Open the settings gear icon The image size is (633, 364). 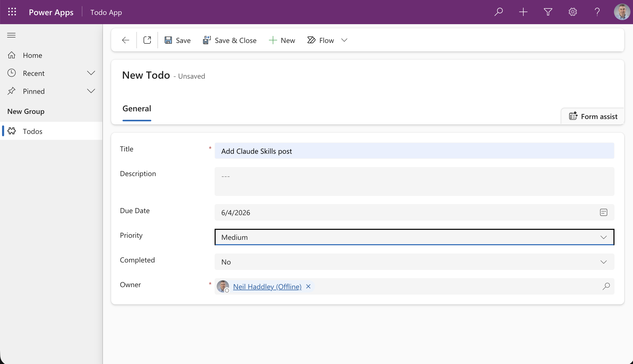click(573, 12)
